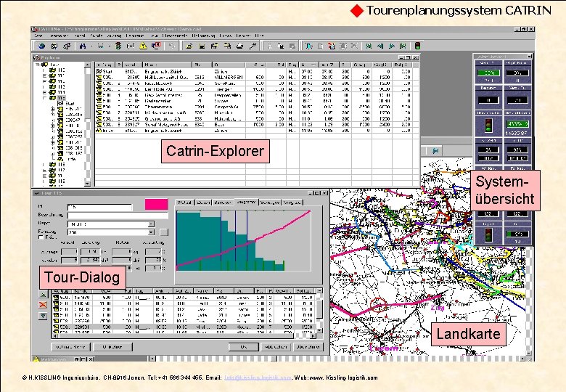
Task: Click bottom-right green bar in system overview
Action: [517, 234]
